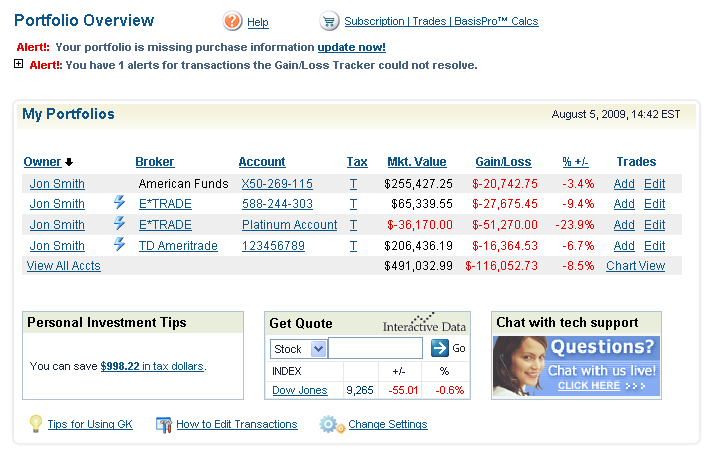
Task: Open Subscription | Trades | BasisPro Calcs link
Action: click(441, 21)
